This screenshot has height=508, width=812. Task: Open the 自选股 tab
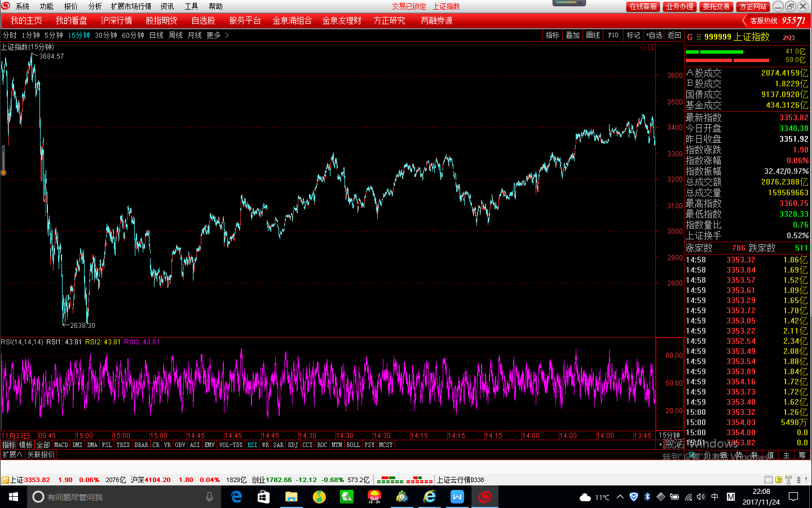[203, 21]
